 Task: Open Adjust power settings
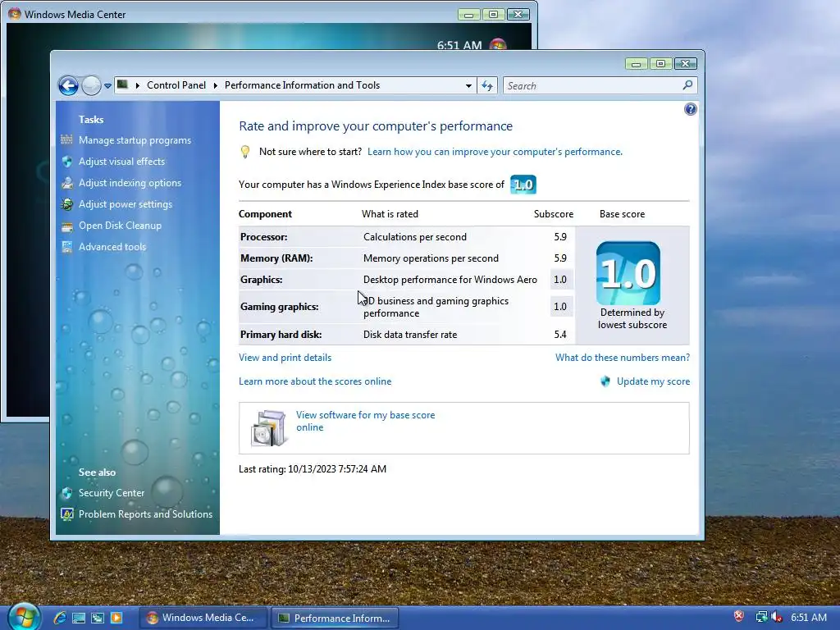pyautogui.click(x=126, y=204)
